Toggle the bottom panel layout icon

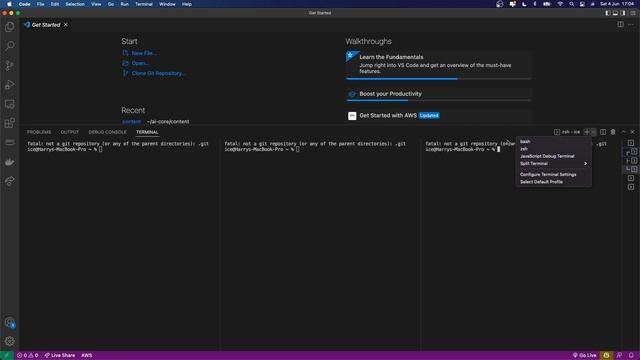point(615,13)
